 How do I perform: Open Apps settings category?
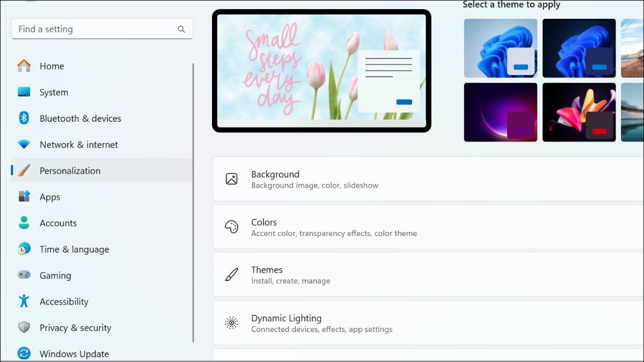tap(102, 197)
